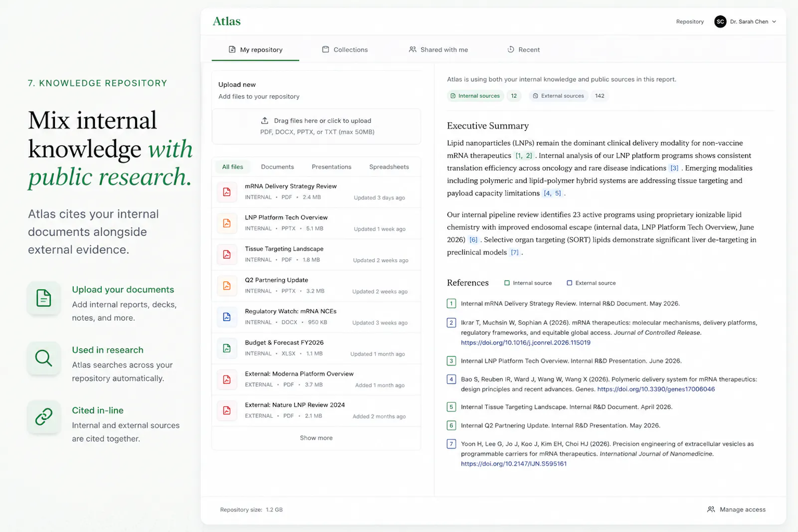The width and height of the screenshot is (798, 532).
Task: Click the 142 external sources count badge
Action: click(599, 96)
